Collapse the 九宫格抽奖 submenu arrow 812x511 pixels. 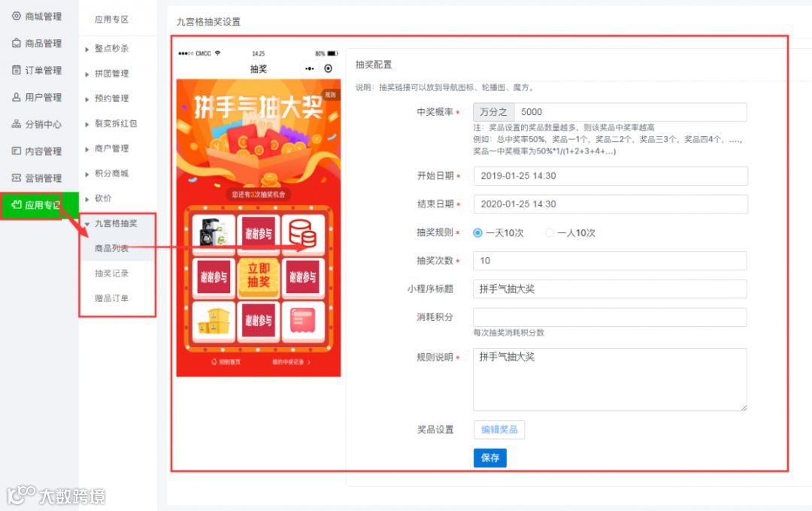(87, 224)
